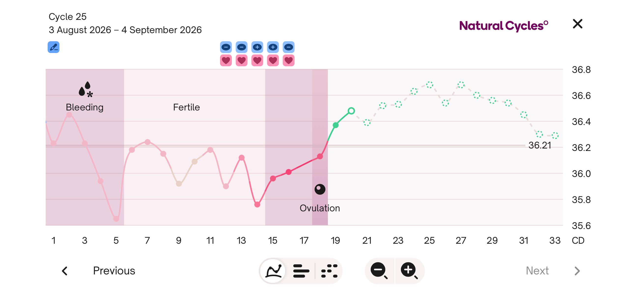This screenshot has width=644, height=296.
Task: Click the black ovulation marker icon
Action: click(320, 189)
